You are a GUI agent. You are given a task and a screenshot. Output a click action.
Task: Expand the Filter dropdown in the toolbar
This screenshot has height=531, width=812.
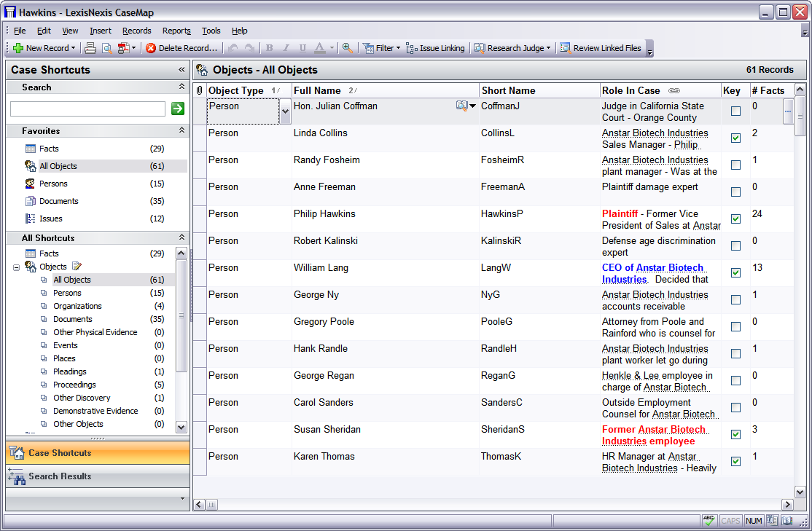pyautogui.click(x=398, y=48)
